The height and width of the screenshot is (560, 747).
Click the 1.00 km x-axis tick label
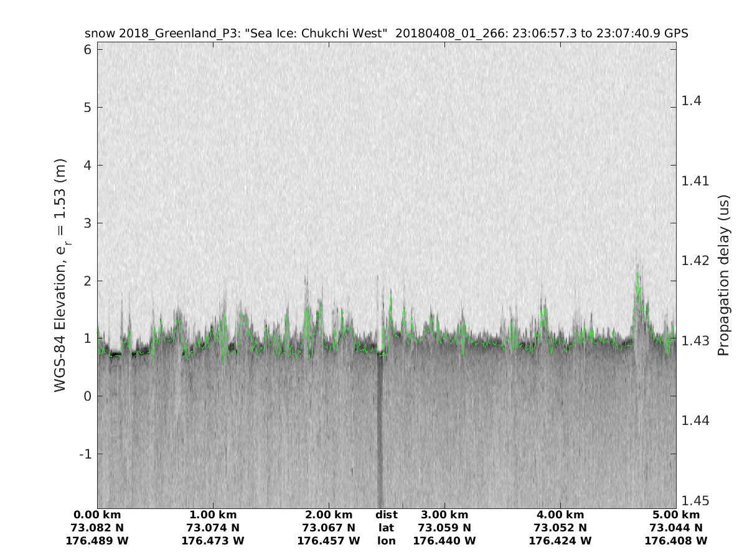tap(213, 515)
